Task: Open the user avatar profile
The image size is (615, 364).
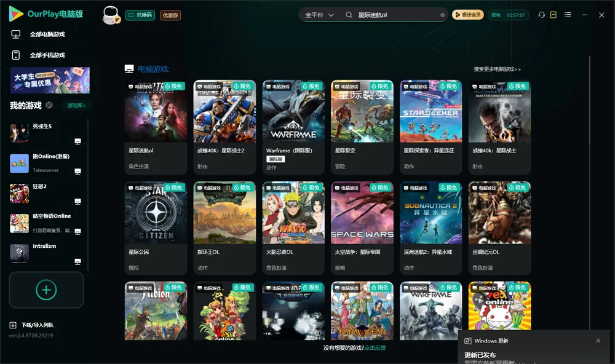Action: [x=111, y=15]
